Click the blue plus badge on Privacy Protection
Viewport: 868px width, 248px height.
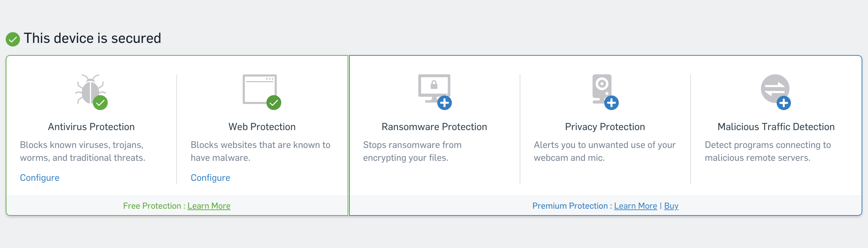click(611, 103)
